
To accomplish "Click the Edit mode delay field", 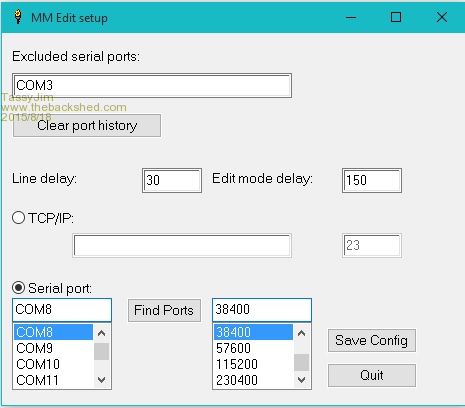I will (x=372, y=180).
